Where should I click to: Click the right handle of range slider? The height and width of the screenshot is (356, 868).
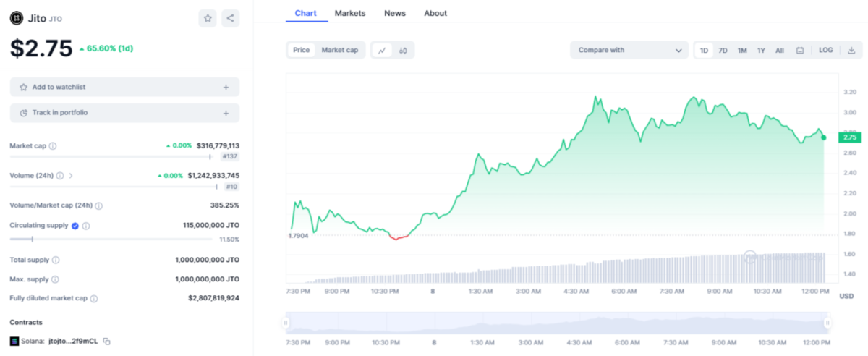tap(827, 323)
